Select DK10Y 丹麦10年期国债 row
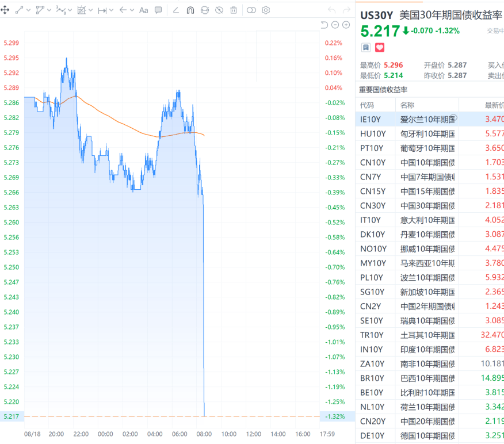This screenshot has height=444, width=504. [x=430, y=234]
